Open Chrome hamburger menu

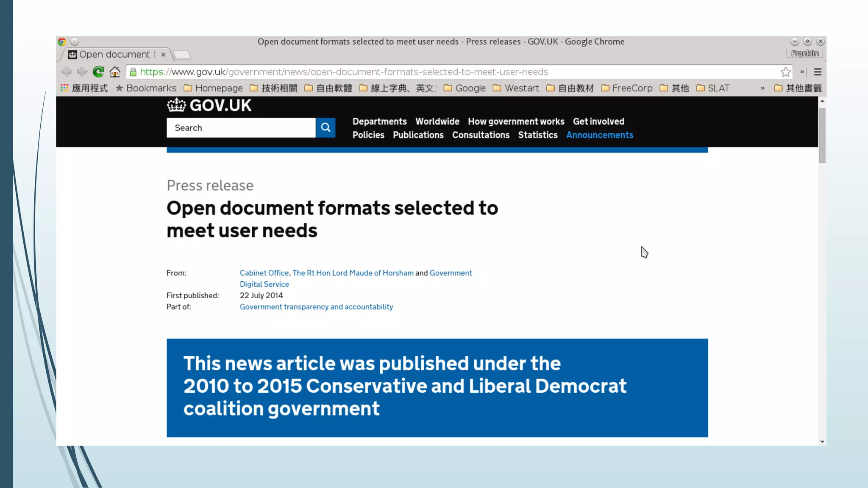[x=818, y=72]
